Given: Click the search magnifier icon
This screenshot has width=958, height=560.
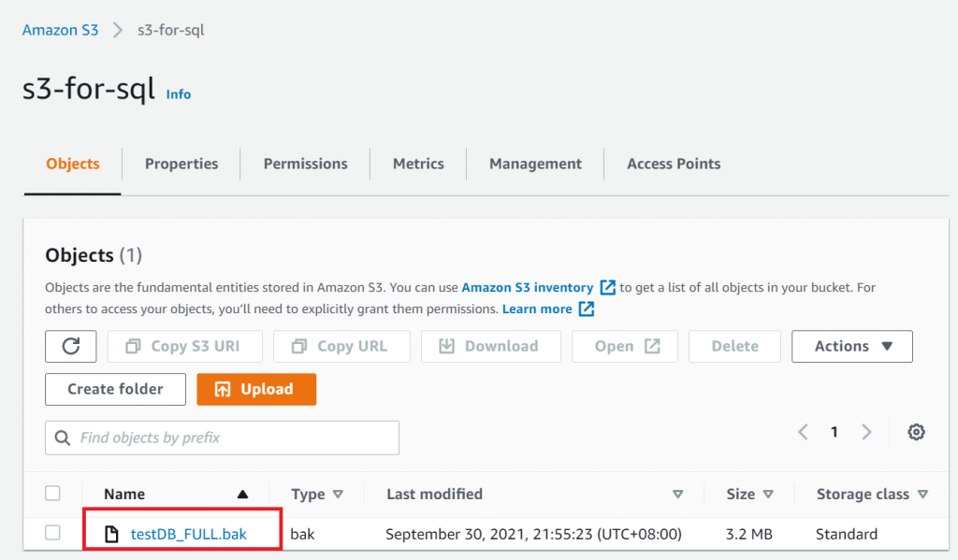Looking at the screenshot, I should tap(63, 438).
